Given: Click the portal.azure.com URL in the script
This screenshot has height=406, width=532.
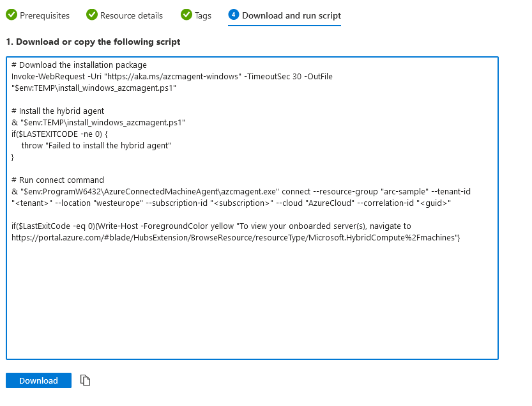Looking at the screenshot, I should tap(236, 237).
